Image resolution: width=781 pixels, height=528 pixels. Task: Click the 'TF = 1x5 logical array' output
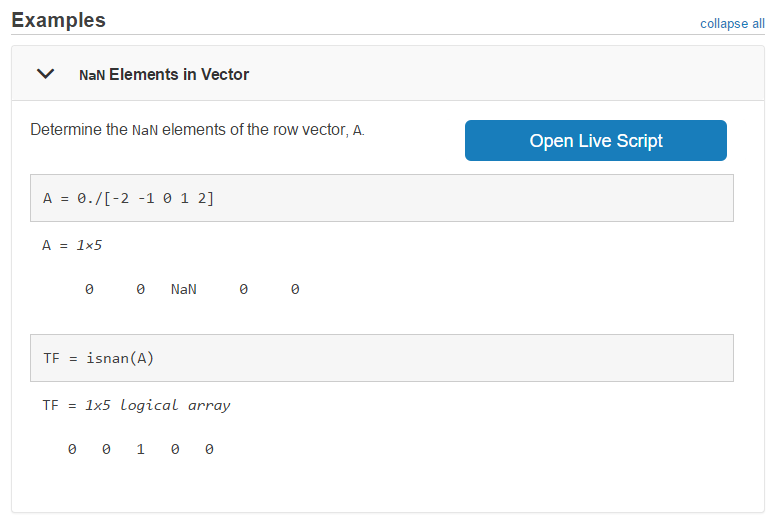pos(136,406)
